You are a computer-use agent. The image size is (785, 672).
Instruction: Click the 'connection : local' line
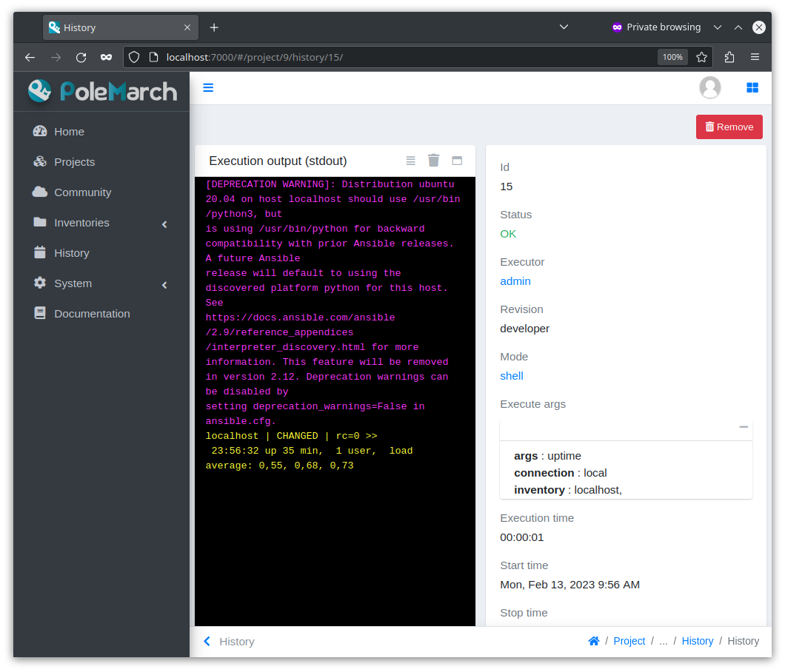[560, 473]
